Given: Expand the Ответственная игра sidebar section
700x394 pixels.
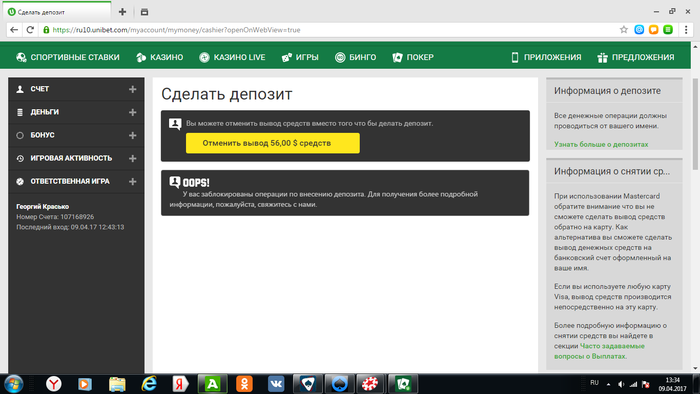Looking at the screenshot, I should pos(133,182).
